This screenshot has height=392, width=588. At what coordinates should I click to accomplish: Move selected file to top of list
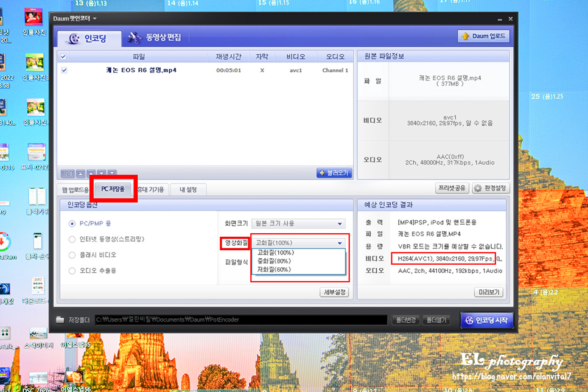tap(80, 173)
